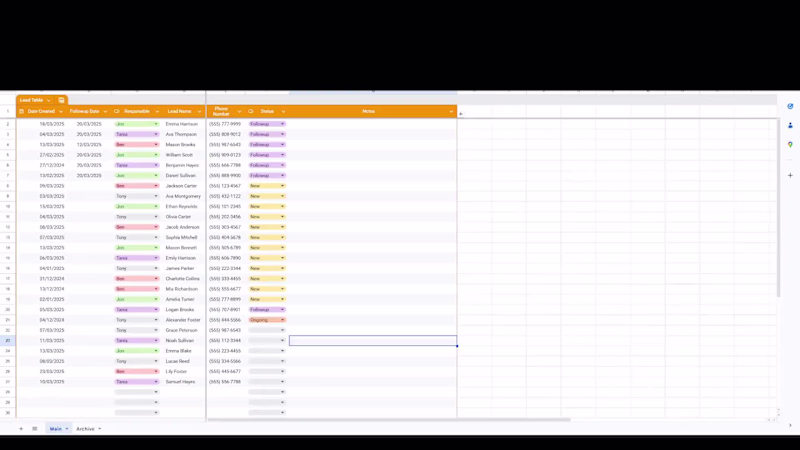Screen dimensions: 800x450
Task: Open Notes column menu arrow
Action: (451, 111)
